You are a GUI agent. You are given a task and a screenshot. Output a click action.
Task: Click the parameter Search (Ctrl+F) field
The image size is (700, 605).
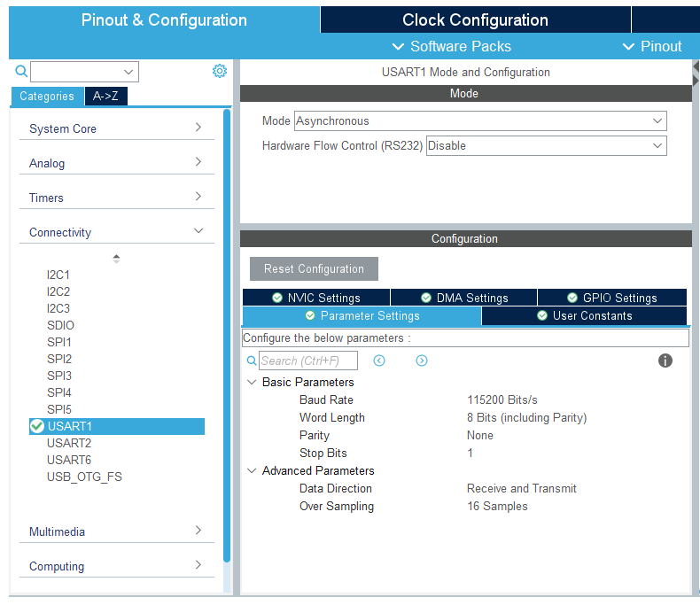coord(308,361)
